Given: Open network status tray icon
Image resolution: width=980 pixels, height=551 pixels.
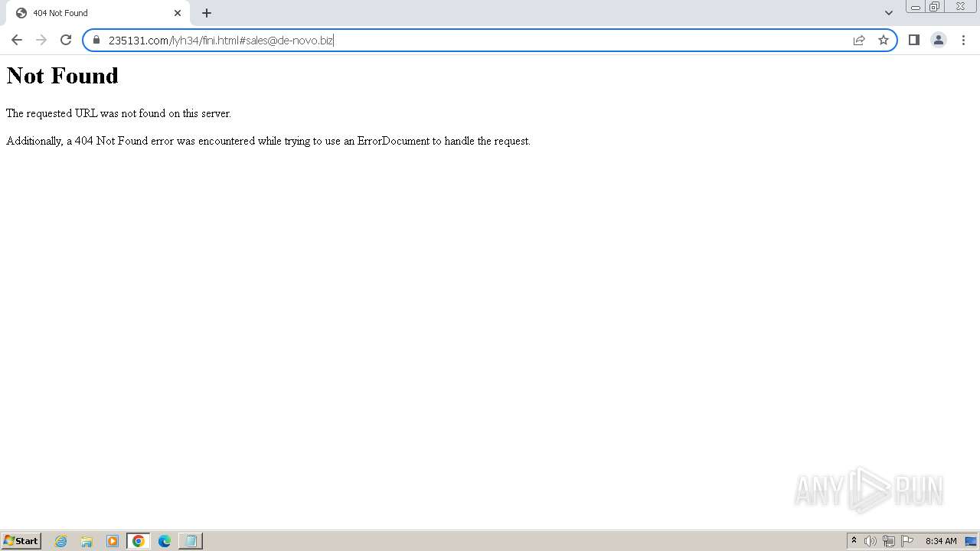Looking at the screenshot, I should coord(889,541).
